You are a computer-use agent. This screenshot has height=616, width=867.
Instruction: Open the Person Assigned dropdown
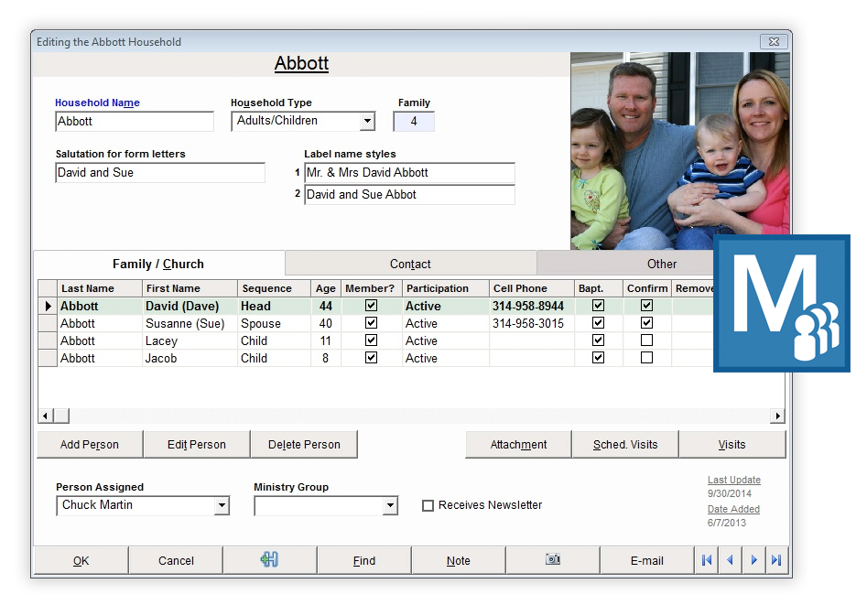[222, 505]
